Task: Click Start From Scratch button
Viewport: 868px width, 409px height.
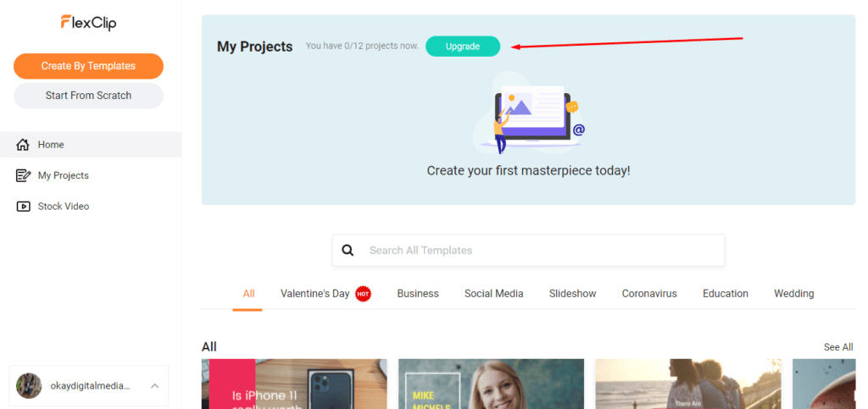Action: [x=88, y=96]
